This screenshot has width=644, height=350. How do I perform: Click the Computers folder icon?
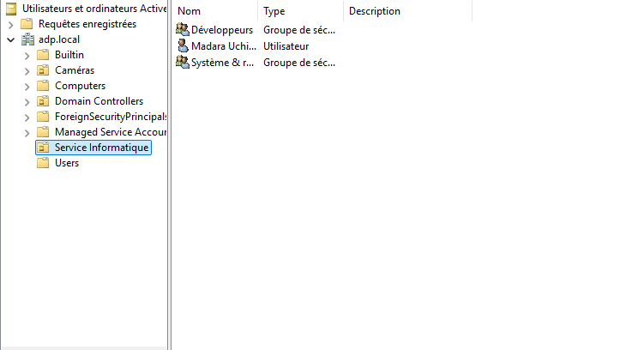point(43,86)
